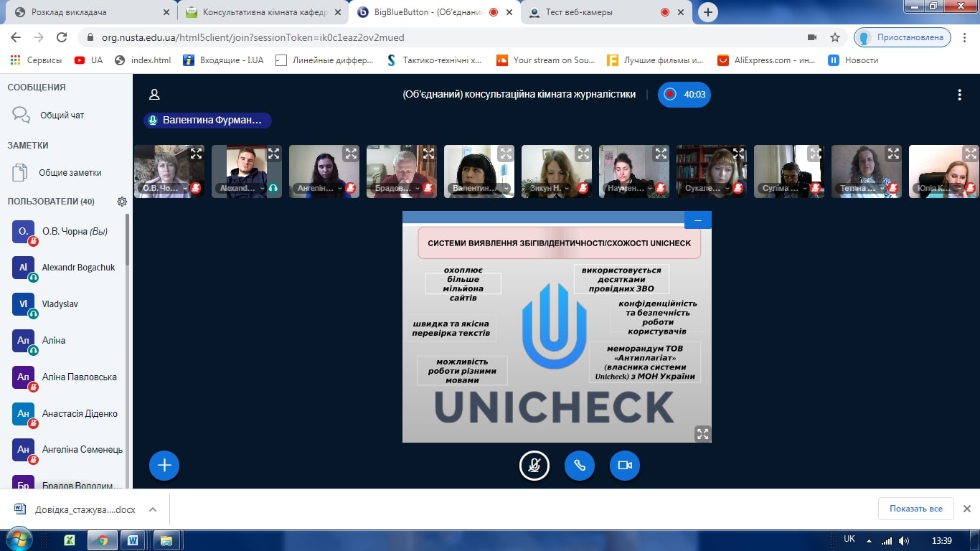Select user Alexandr Bogachuk in list

point(66,268)
